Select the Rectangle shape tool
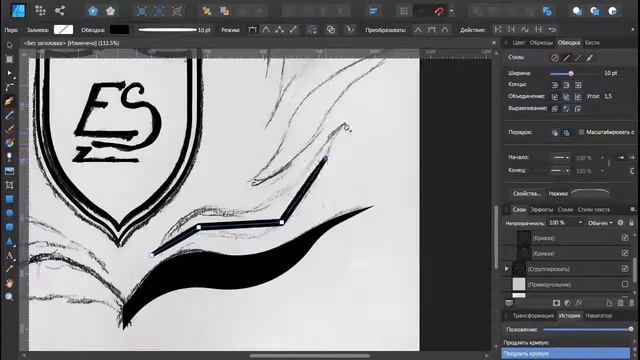 coord(9,199)
